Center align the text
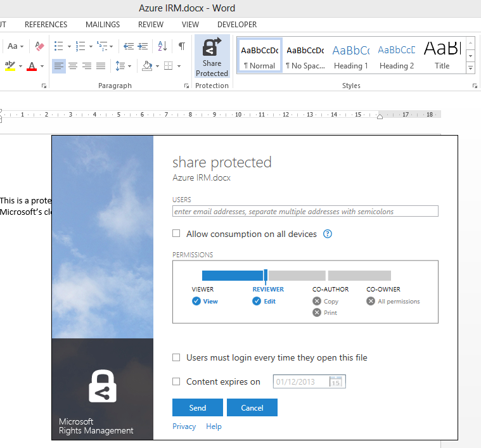Viewport: 481px width, 448px height. click(73, 66)
